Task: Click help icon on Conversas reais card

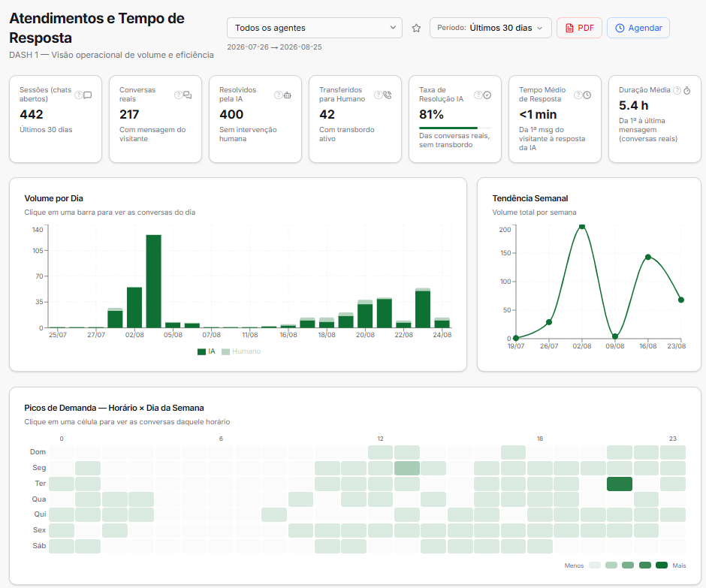Action: [x=178, y=95]
